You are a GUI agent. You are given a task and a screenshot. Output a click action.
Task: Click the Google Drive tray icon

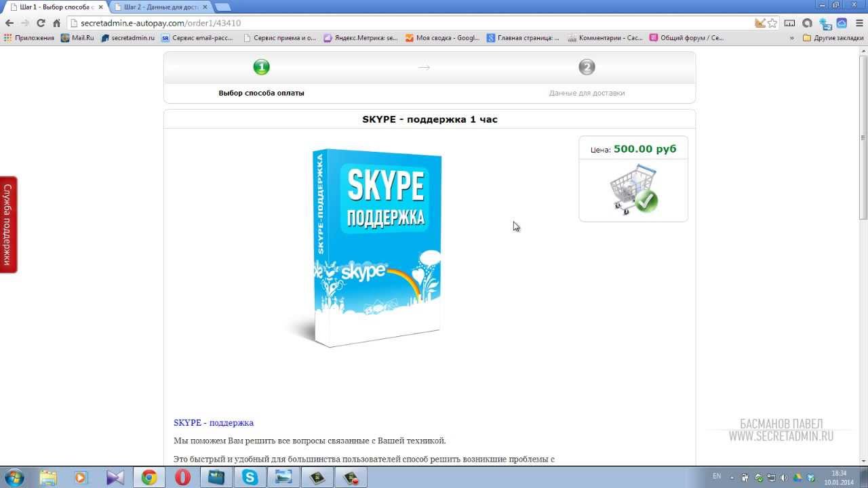pos(797,477)
